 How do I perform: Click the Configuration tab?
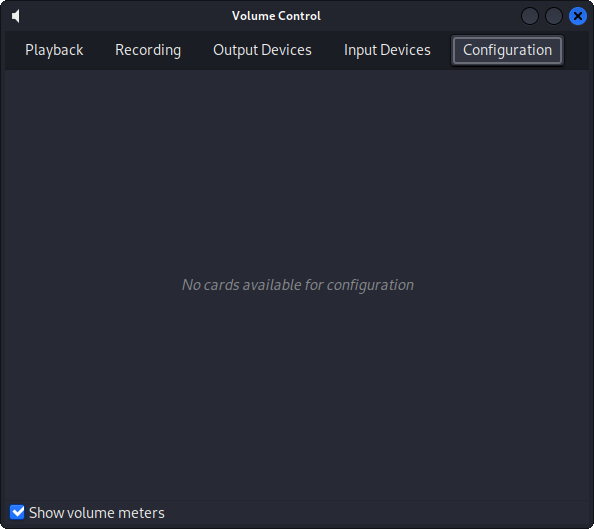[x=507, y=50]
